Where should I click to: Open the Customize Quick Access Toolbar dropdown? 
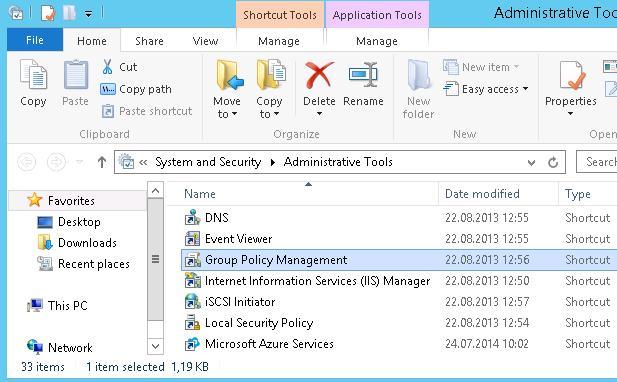[x=89, y=15]
